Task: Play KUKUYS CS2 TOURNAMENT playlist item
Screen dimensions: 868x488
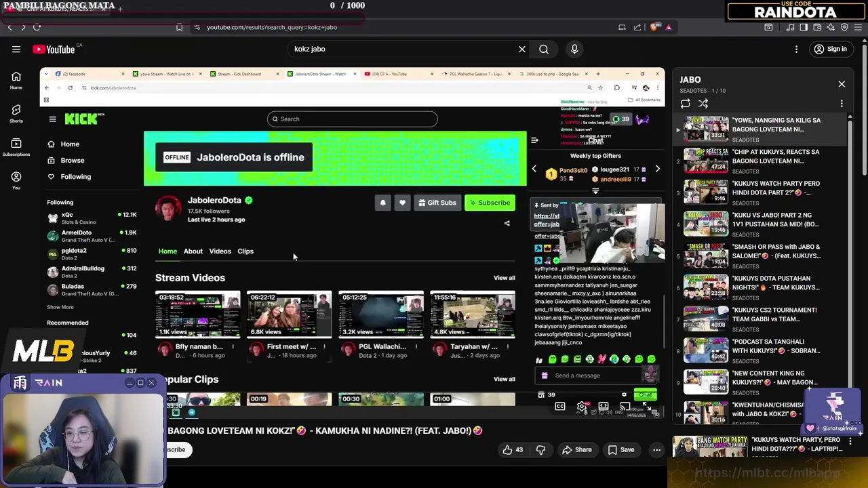Action: pos(760,319)
